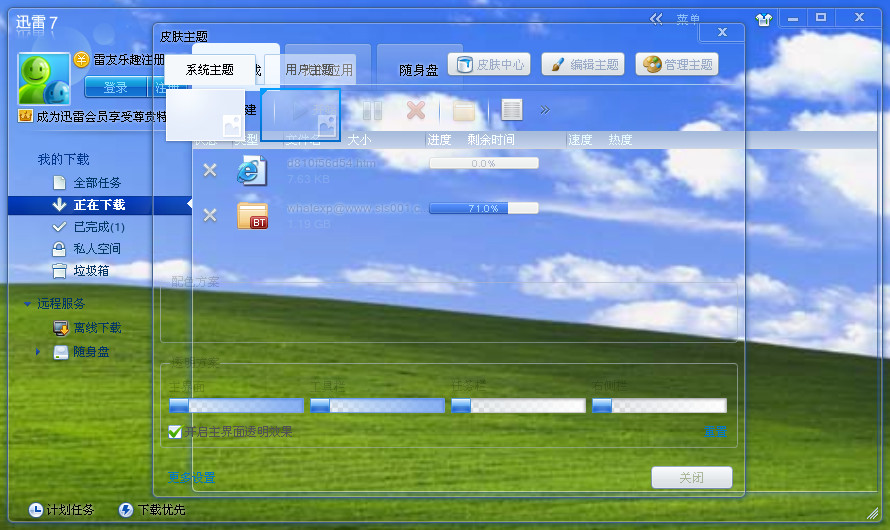Screen dimensions: 890x530
Task: Close the 皮肤主题 dialog with its X
Action: [x=722, y=32]
